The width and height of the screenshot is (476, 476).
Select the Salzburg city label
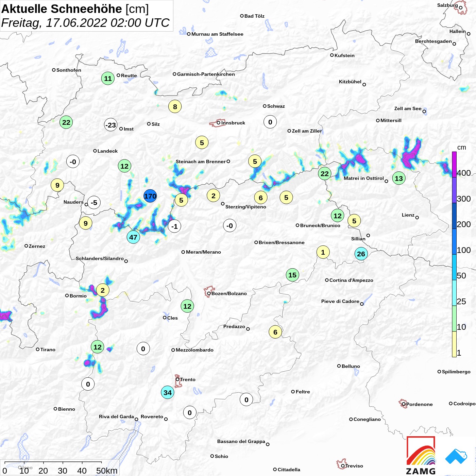(x=447, y=5)
